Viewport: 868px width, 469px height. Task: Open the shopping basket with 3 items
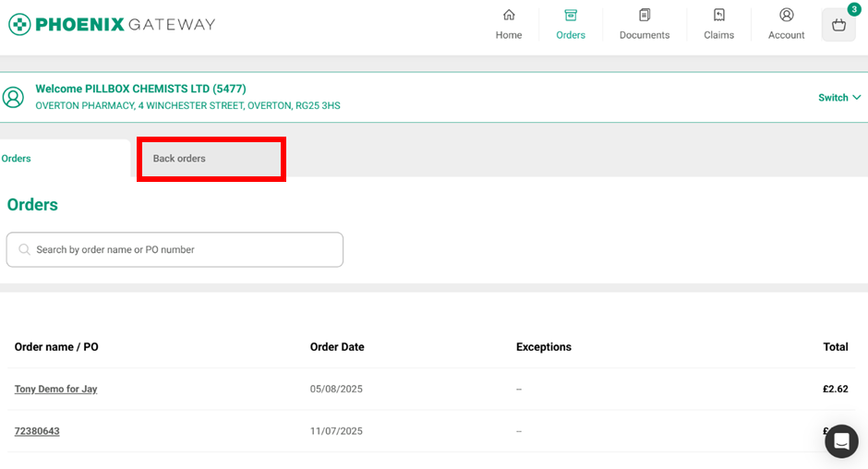tap(838, 25)
